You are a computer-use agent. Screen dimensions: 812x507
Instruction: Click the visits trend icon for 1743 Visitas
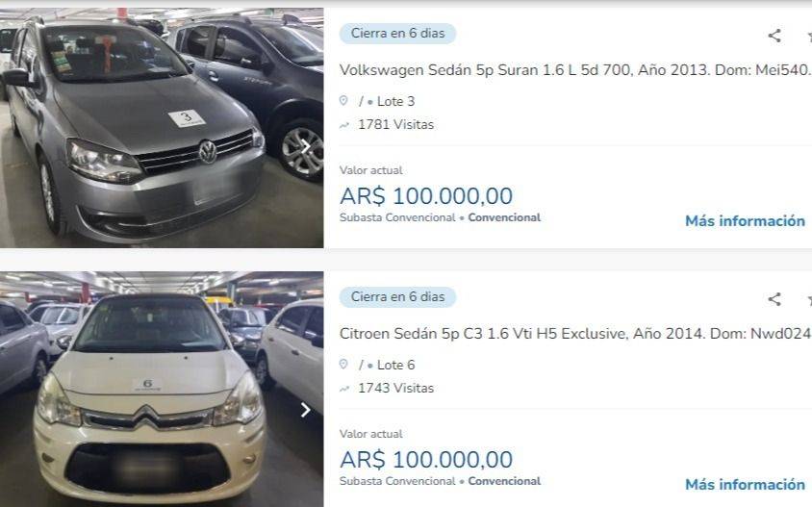click(343, 389)
